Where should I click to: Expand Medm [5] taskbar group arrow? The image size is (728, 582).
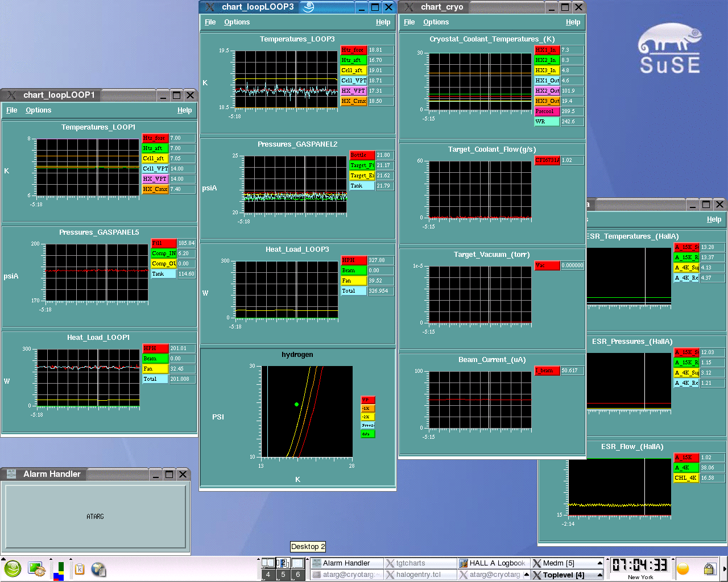(599, 563)
